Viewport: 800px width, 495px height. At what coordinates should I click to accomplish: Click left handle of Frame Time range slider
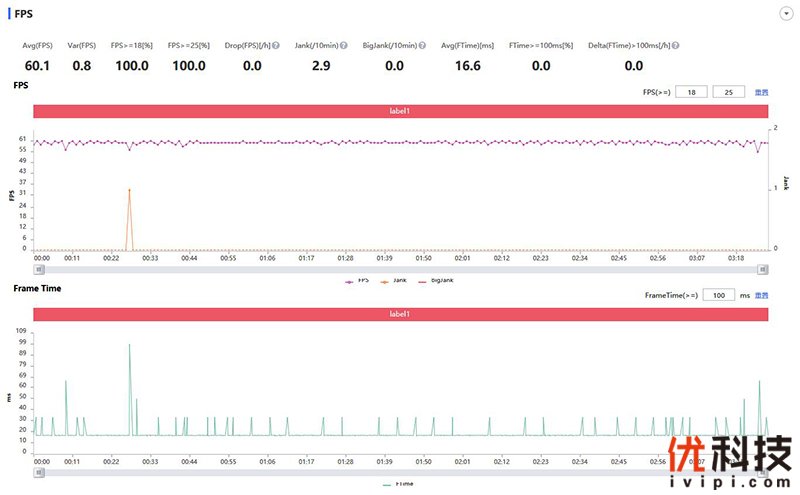point(37,472)
